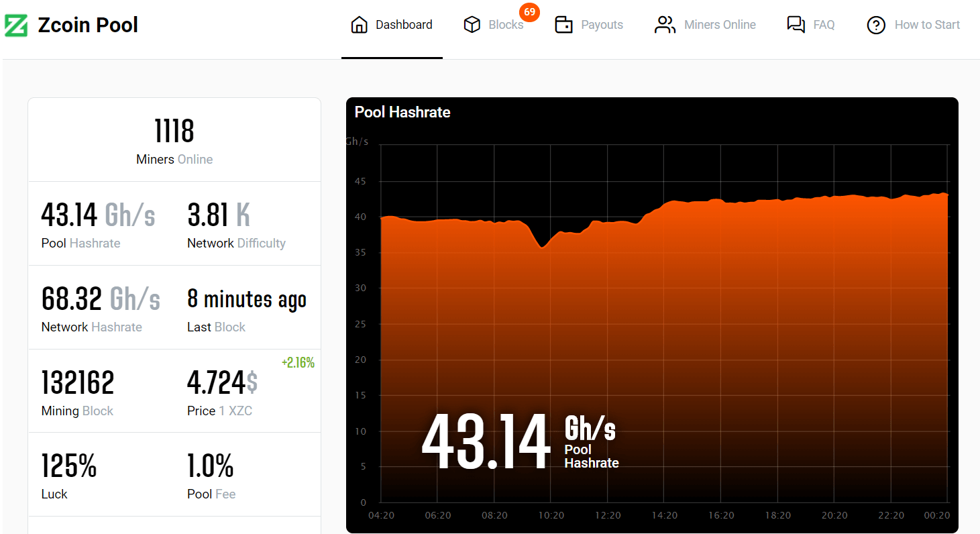Click the 25 tick on hashrate axis
The image size is (980, 534).
(x=362, y=324)
